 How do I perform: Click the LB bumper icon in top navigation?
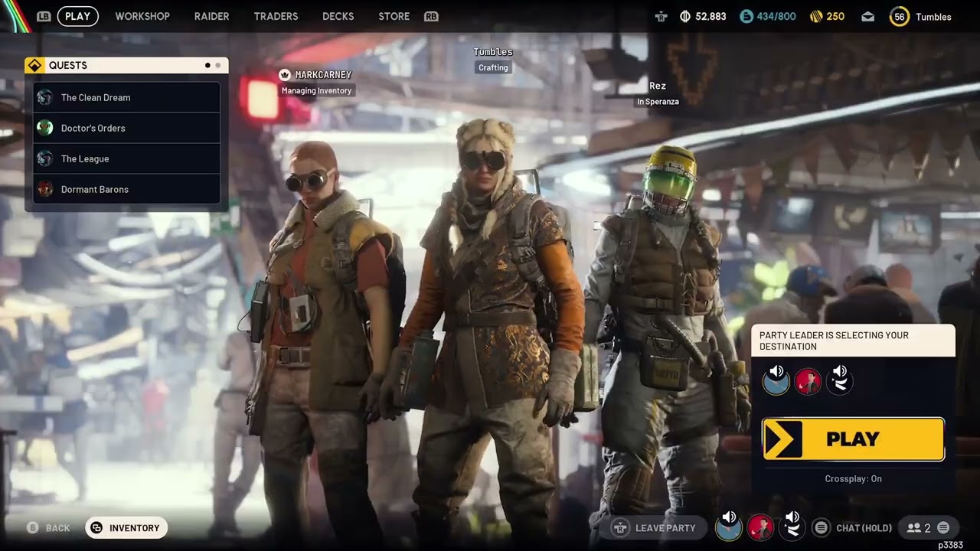44,16
